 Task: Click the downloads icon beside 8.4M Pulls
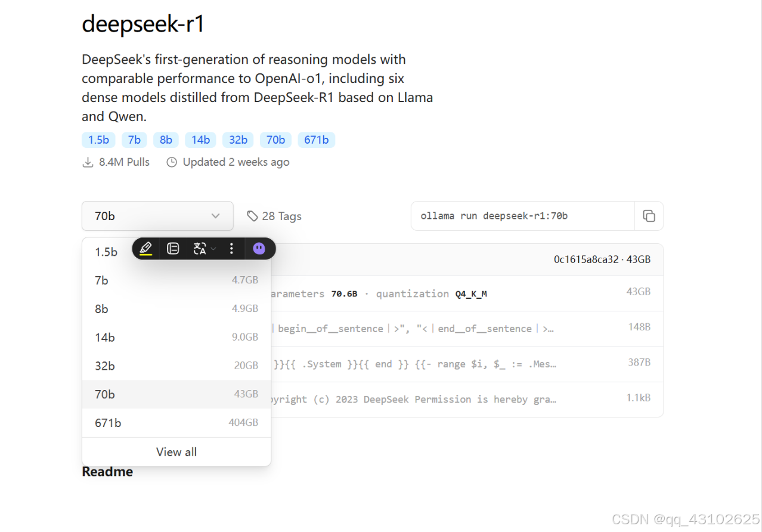click(x=88, y=162)
